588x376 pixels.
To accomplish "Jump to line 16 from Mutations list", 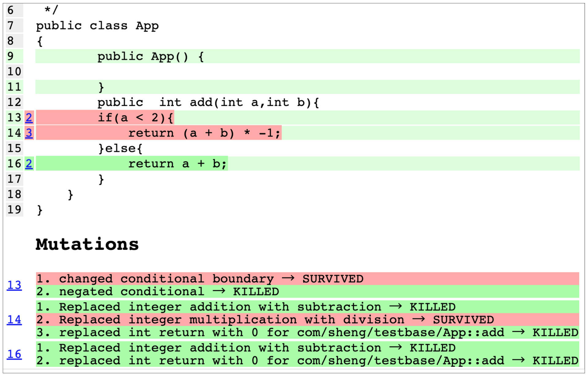I will click(x=14, y=354).
